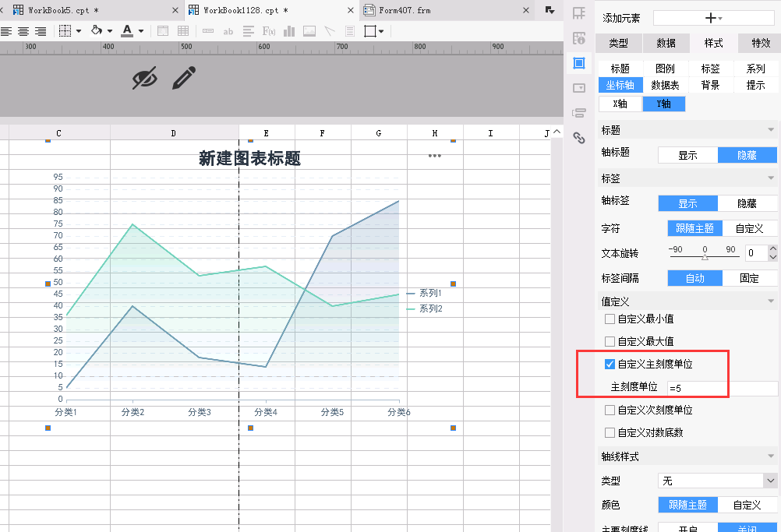Open the font color dropdown arrow
This screenshot has height=532, width=781.
pos(141,31)
